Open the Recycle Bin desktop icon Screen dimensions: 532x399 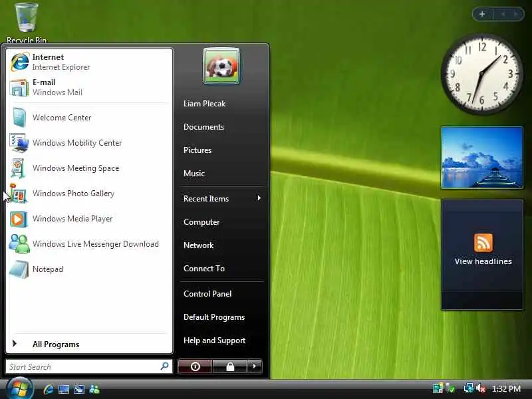coord(27,23)
